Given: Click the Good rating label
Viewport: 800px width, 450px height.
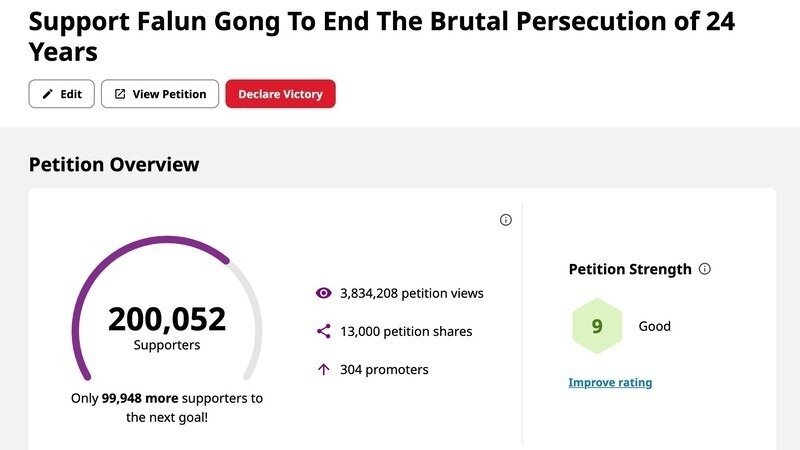Looking at the screenshot, I should pos(655,326).
